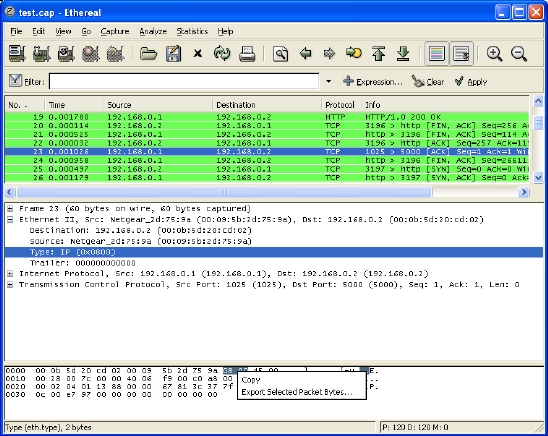Sort by the Info column header

445,105
